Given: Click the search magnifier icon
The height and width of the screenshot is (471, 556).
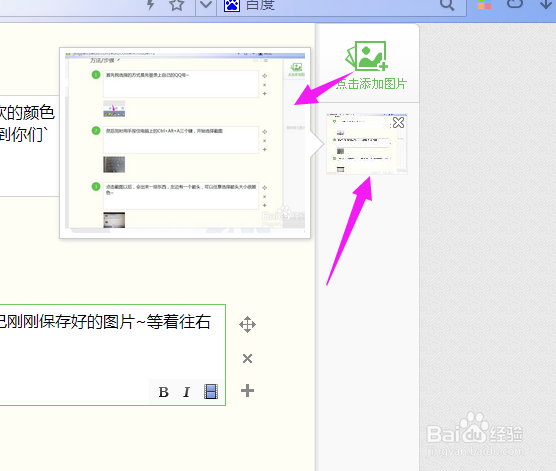Looking at the screenshot, I should pos(447,5).
